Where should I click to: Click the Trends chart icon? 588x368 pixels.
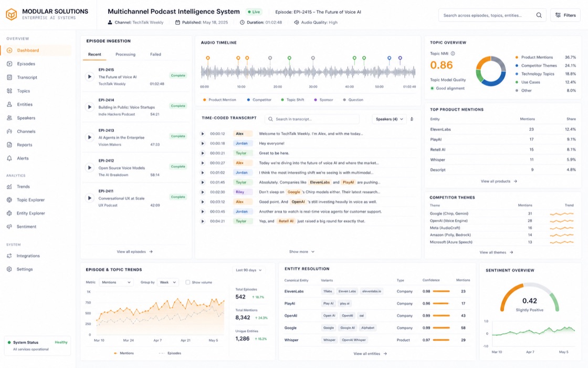coord(9,187)
